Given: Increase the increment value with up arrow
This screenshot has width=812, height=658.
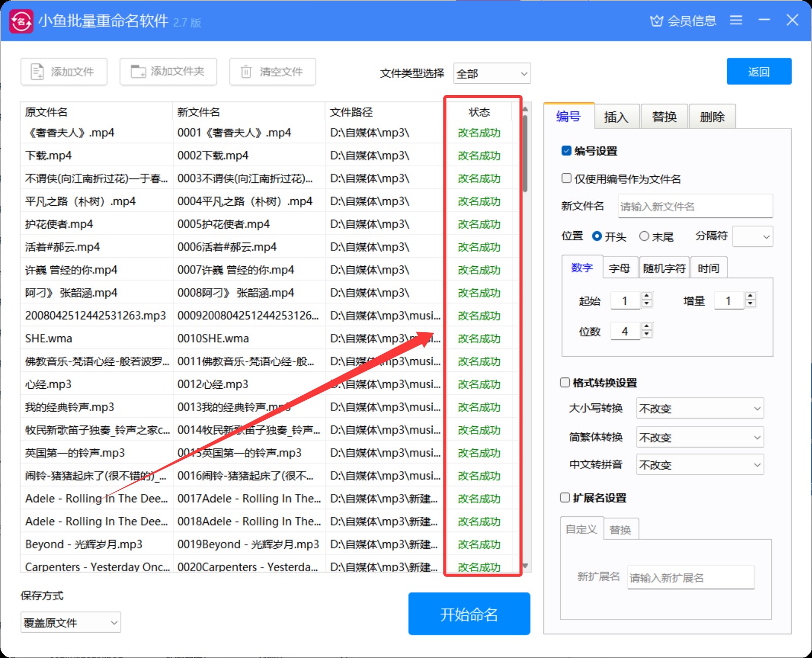Looking at the screenshot, I should pyautogui.click(x=751, y=296).
